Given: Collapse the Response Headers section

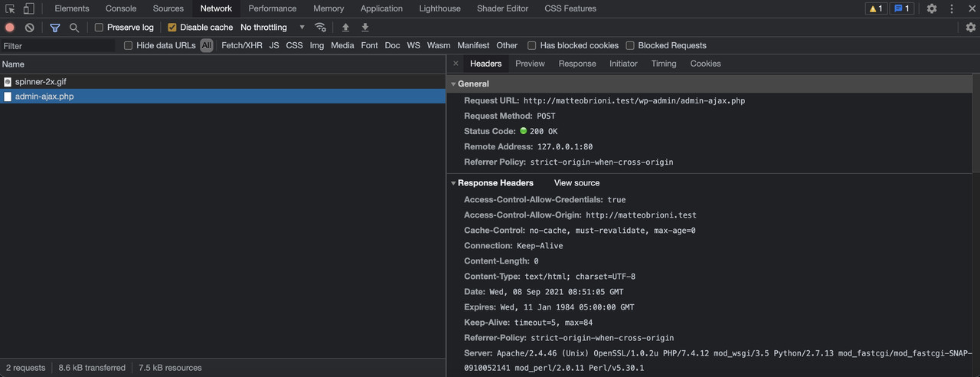Looking at the screenshot, I should [x=454, y=183].
